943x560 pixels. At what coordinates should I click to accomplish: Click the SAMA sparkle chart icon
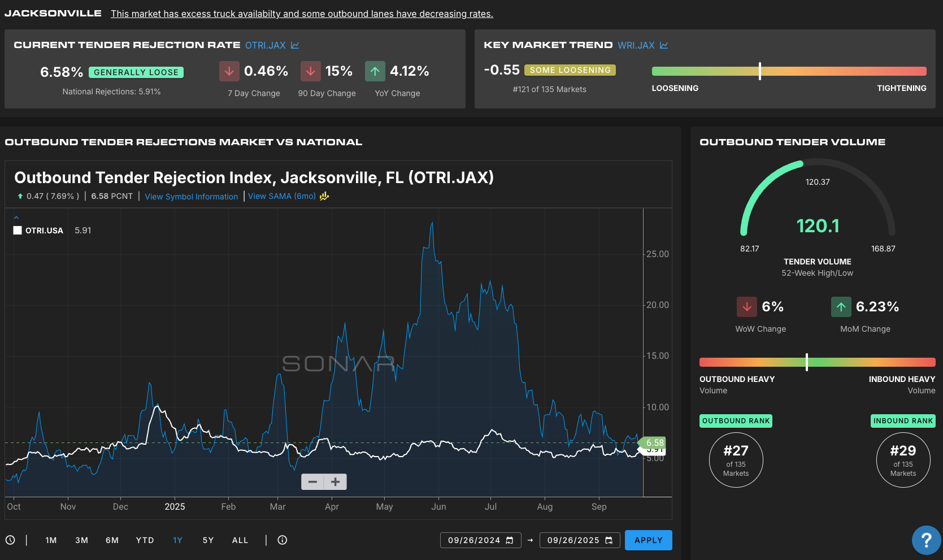(x=324, y=196)
